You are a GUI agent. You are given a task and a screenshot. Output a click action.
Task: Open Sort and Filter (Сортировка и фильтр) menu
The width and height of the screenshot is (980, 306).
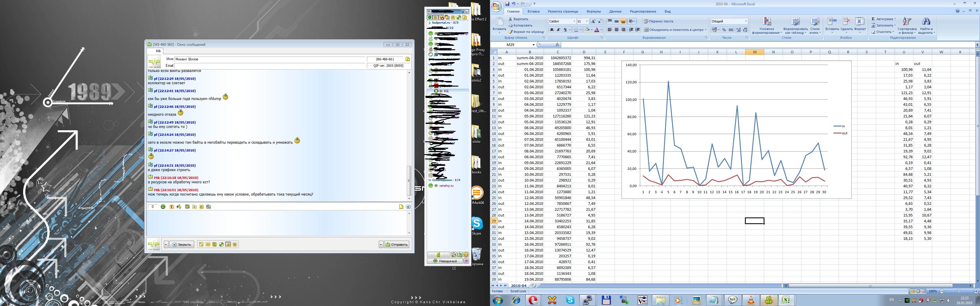point(907,26)
